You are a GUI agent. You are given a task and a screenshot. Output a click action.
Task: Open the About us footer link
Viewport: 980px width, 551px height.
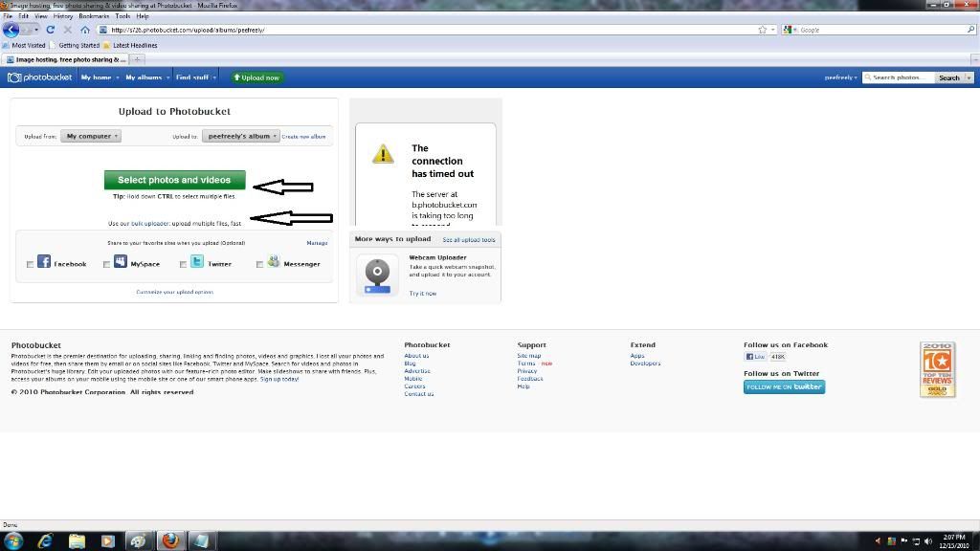pyautogui.click(x=416, y=356)
